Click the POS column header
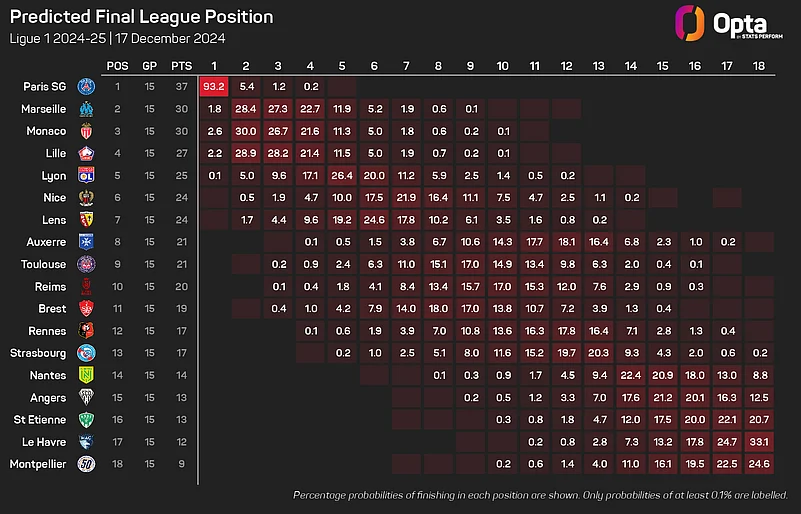Image resolution: width=801 pixels, height=514 pixels. coord(119,63)
